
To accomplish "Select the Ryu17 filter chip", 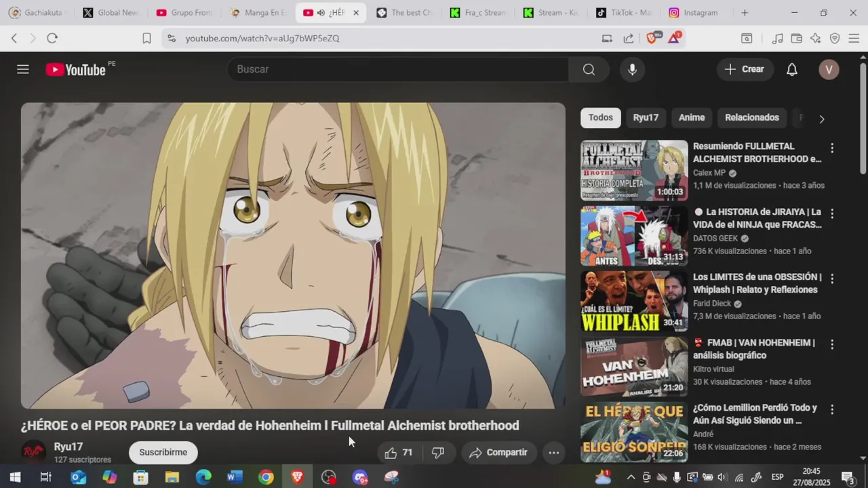I will [646, 117].
